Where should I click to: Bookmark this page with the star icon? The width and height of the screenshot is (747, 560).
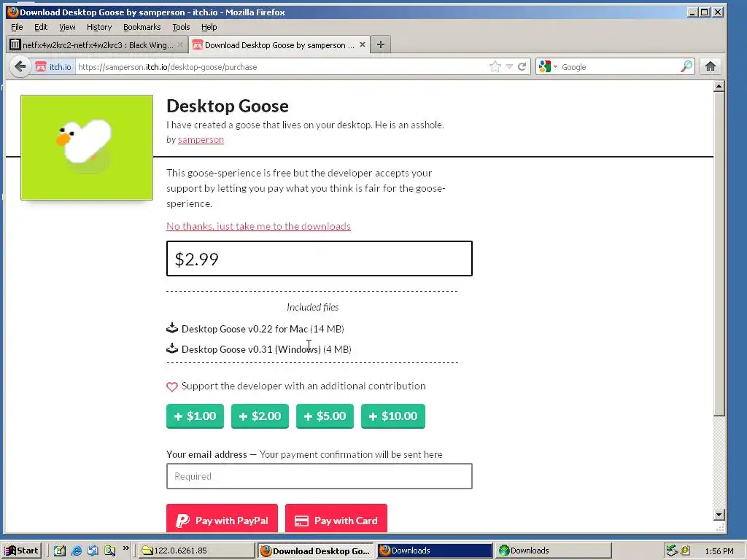(495, 66)
